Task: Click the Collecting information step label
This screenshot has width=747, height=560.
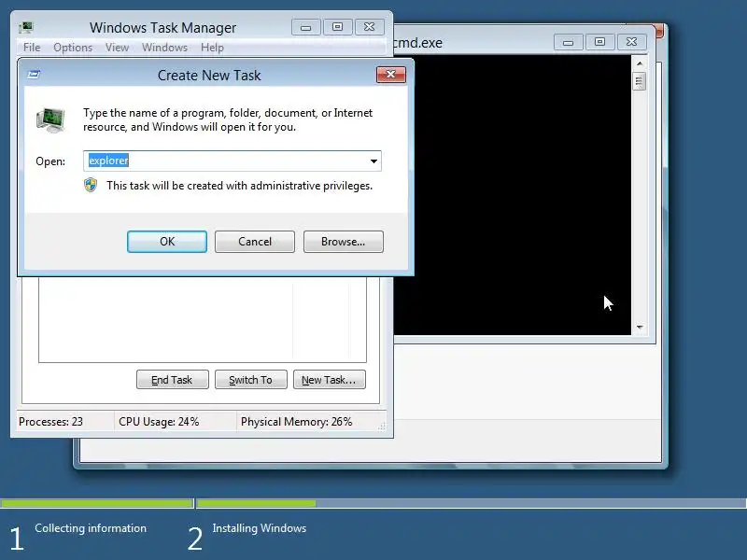Action: [x=91, y=528]
